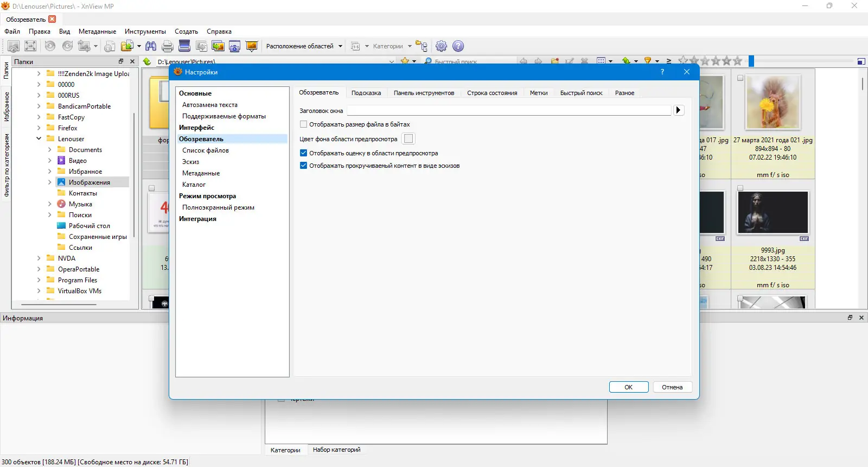Click the settings dialog help question mark
868x467 pixels.
click(662, 72)
